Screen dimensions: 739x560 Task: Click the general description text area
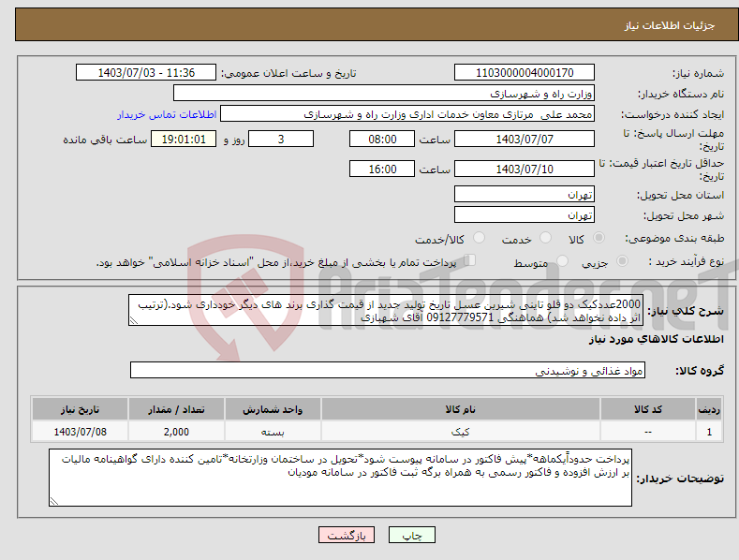(x=386, y=310)
